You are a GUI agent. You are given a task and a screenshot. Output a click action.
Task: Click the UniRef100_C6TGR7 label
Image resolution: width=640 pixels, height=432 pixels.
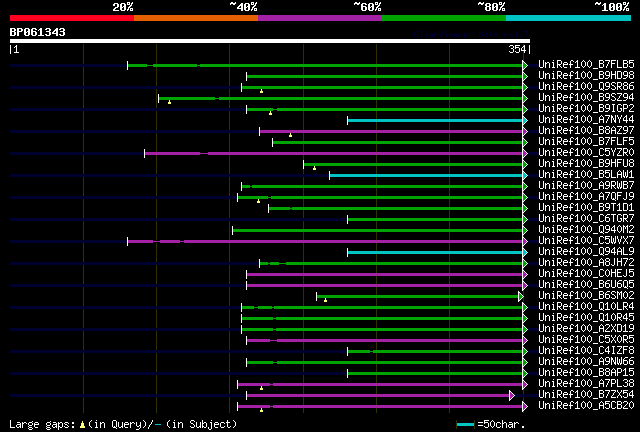(586, 219)
